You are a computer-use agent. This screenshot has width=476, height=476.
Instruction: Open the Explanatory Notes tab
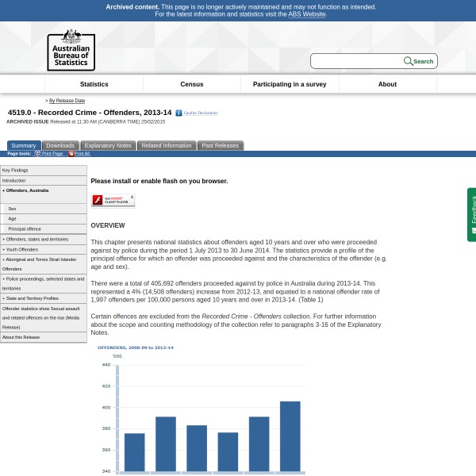click(x=108, y=146)
